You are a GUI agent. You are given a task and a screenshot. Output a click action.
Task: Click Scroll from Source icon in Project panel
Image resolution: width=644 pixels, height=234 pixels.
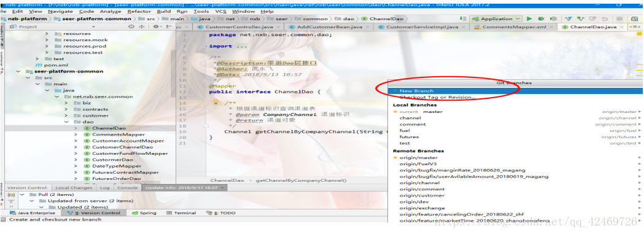click(x=131, y=26)
